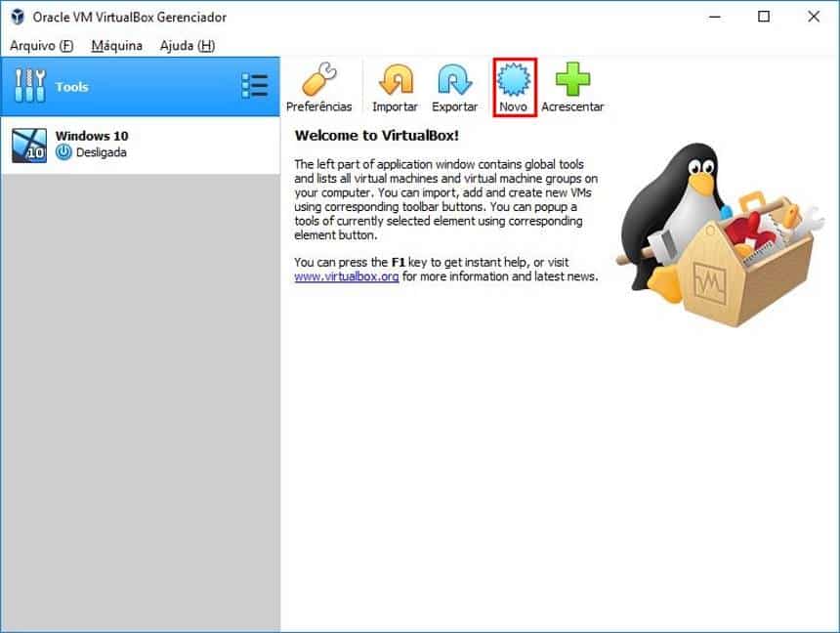This screenshot has height=633, width=840.
Task: Create a new VM with Novo
Action: click(x=514, y=87)
